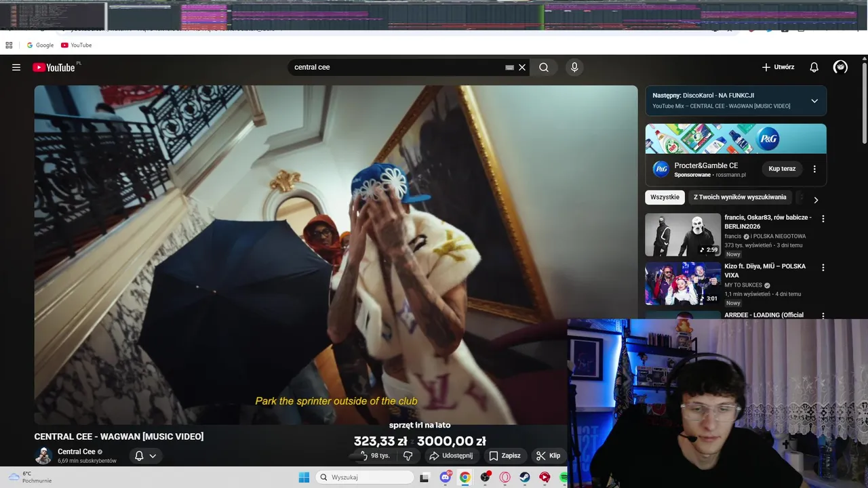Click the Kup teraz ad button
The width and height of the screenshot is (868, 488).
(x=782, y=169)
